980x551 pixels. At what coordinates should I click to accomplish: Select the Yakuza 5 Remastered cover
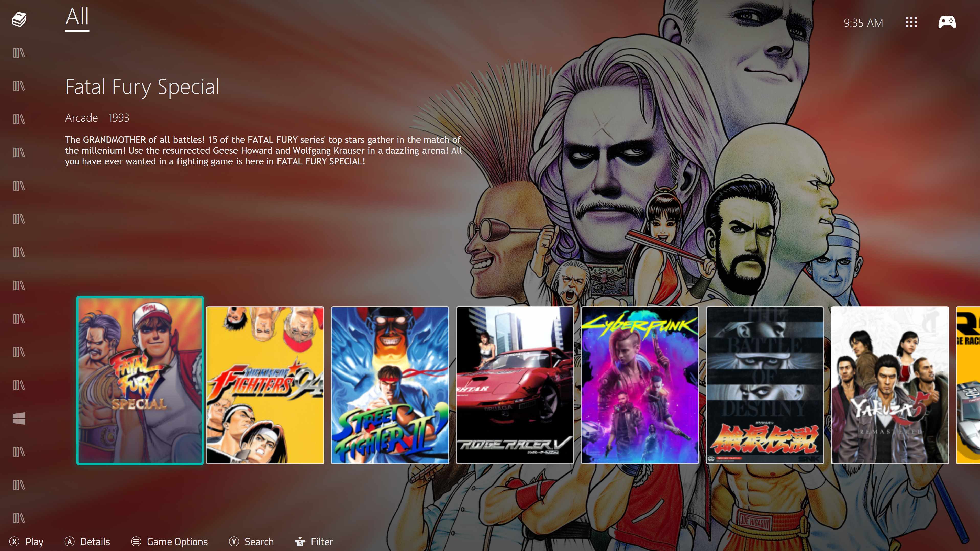890,385
